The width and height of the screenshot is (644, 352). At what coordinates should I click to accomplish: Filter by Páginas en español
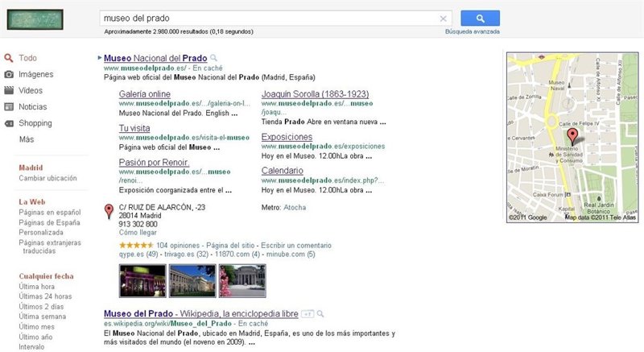50,213
